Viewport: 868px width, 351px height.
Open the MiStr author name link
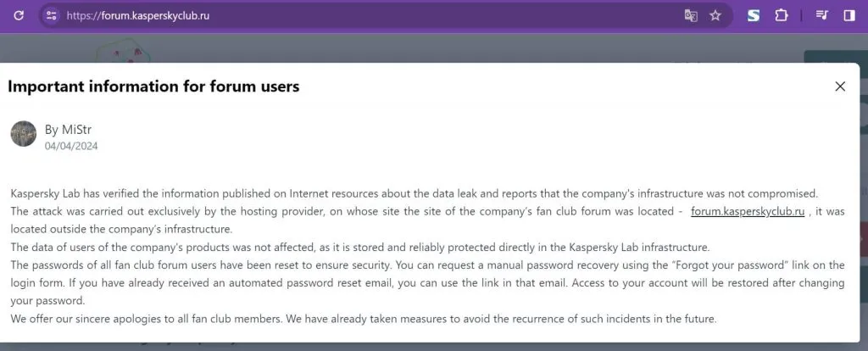coord(68,129)
